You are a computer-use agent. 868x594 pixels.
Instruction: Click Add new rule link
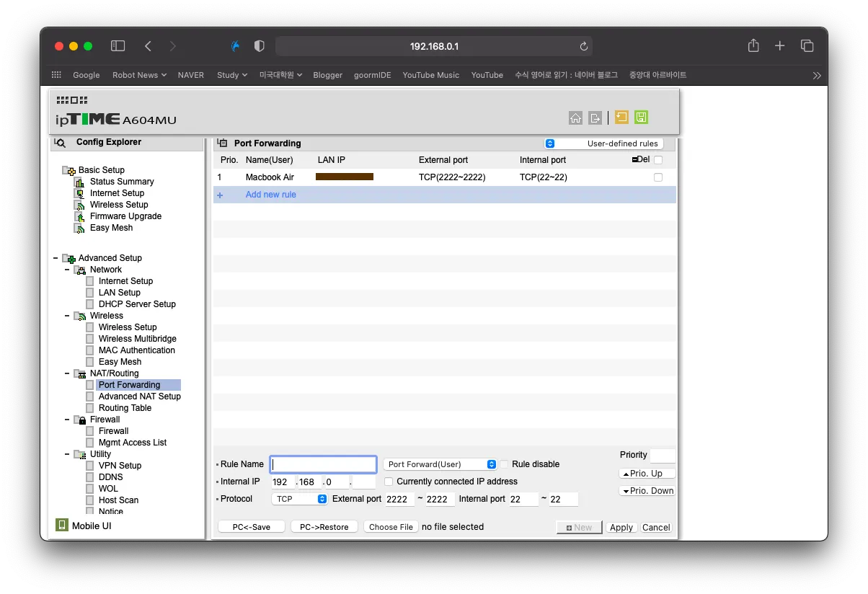[270, 195]
